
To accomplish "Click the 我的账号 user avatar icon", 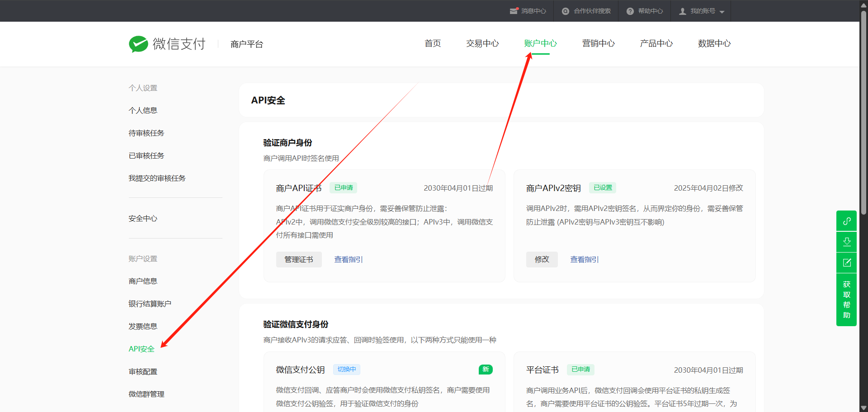I will point(682,11).
